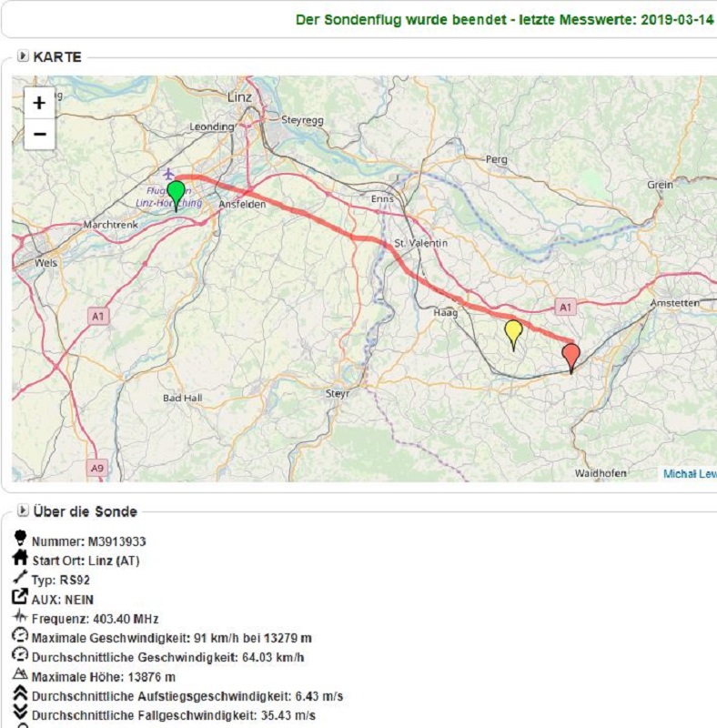The width and height of the screenshot is (717, 728).
Task: Click the A9 road badge on map
Action: click(97, 468)
